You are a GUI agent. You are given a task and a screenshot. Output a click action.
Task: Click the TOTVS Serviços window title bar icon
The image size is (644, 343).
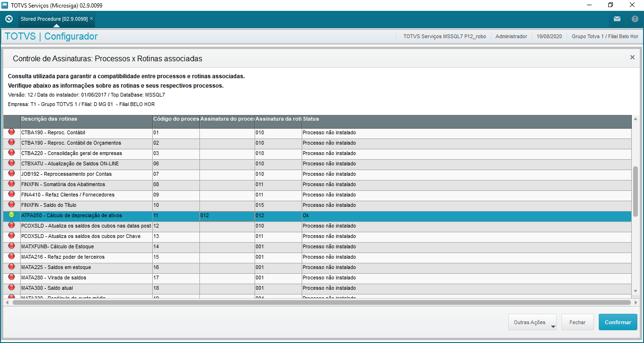(x=5, y=5)
